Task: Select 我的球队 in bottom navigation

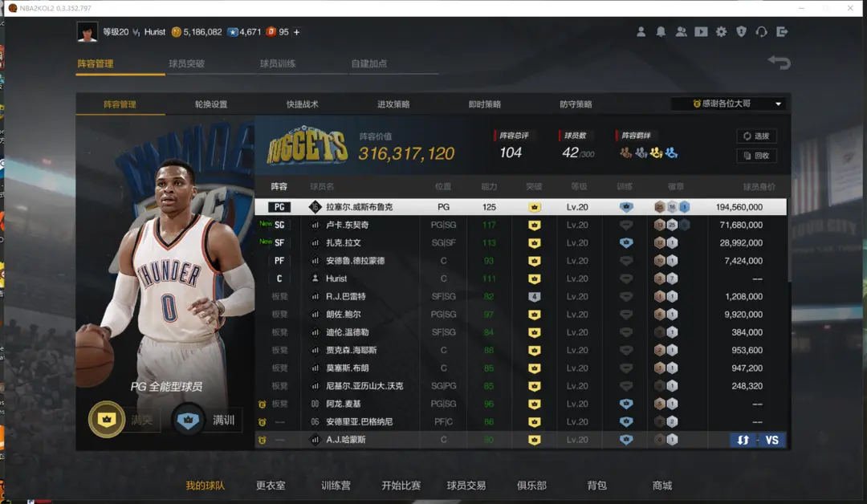Action: point(206,486)
